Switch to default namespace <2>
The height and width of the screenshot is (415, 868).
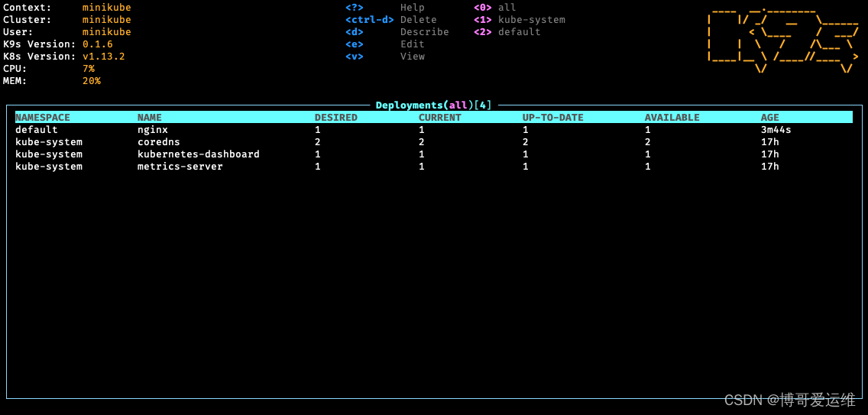pyautogui.click(x=507, y=32)
